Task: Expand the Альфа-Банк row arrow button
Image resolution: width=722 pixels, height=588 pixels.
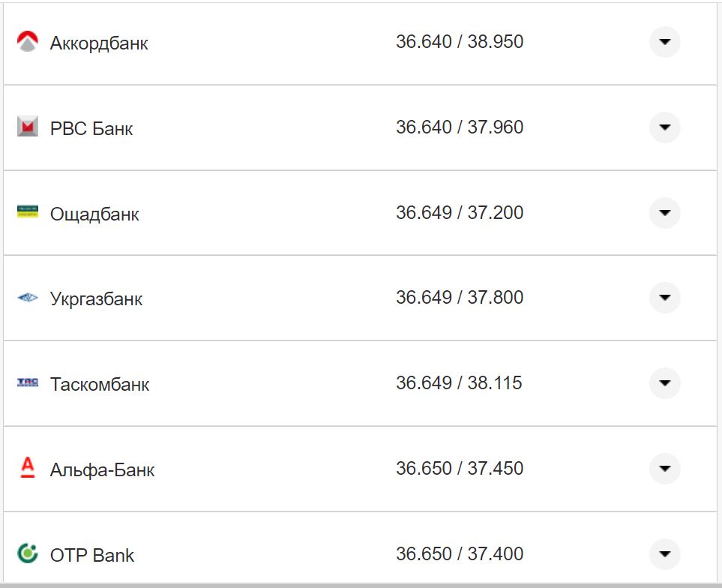Action: (664, 469)
